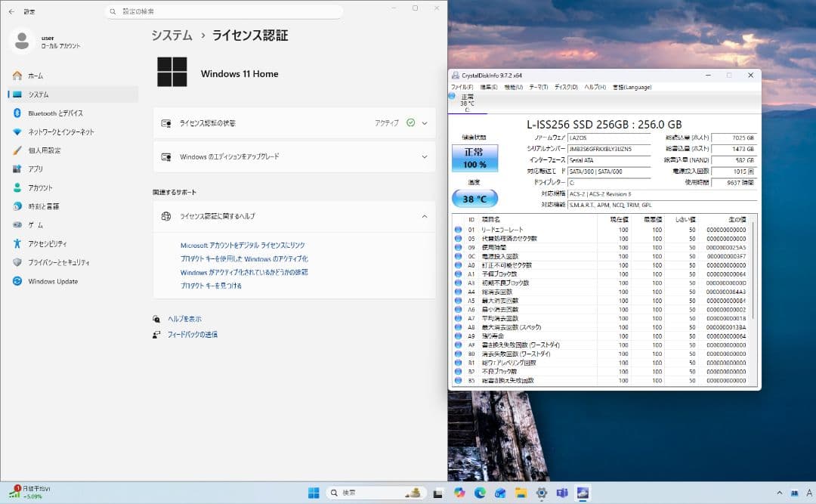Open the Bluetoothとデバイス section
816x504 pixels.
click(x=57, y=113)
